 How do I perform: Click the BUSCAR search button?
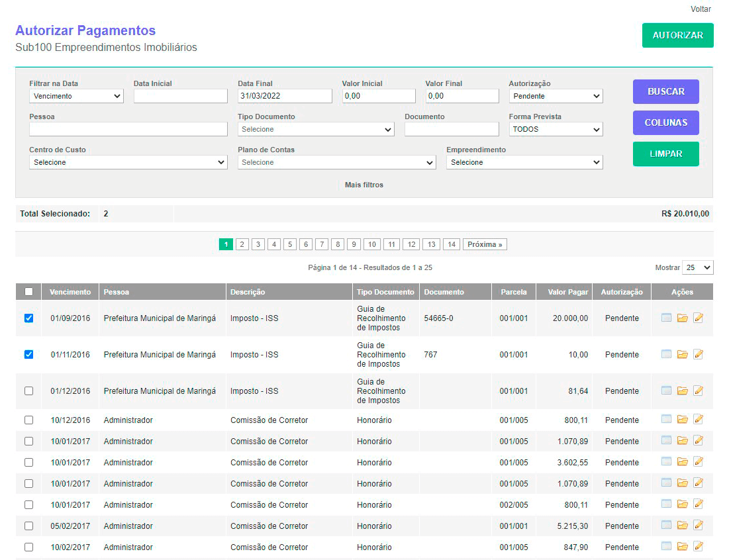665,91
